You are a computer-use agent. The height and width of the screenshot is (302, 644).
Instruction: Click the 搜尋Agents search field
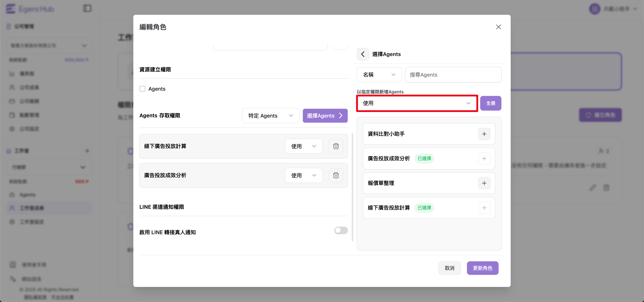tap(453, 75)
